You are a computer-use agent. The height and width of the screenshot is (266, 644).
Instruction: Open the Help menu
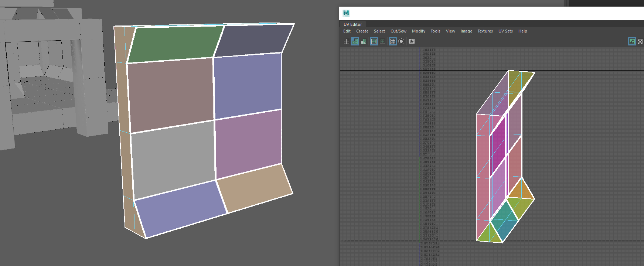point(522,31)
